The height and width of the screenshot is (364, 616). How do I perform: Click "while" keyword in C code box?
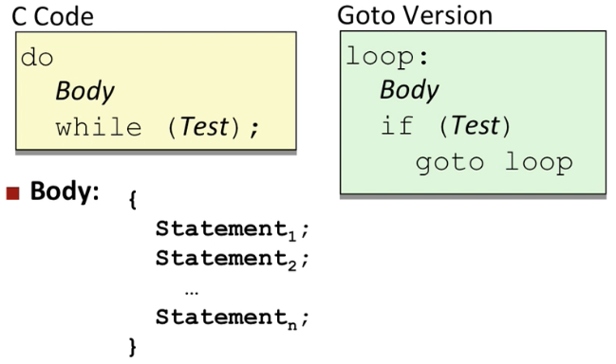[99, 127]
